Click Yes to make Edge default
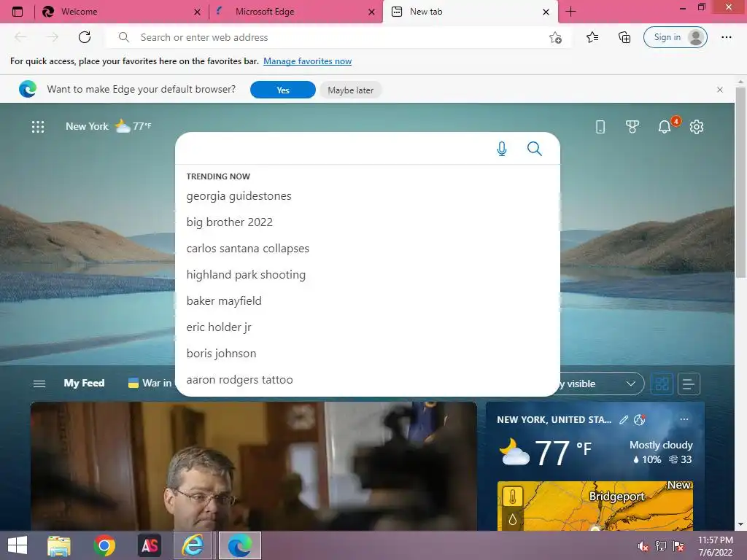 tap(283, 90)
